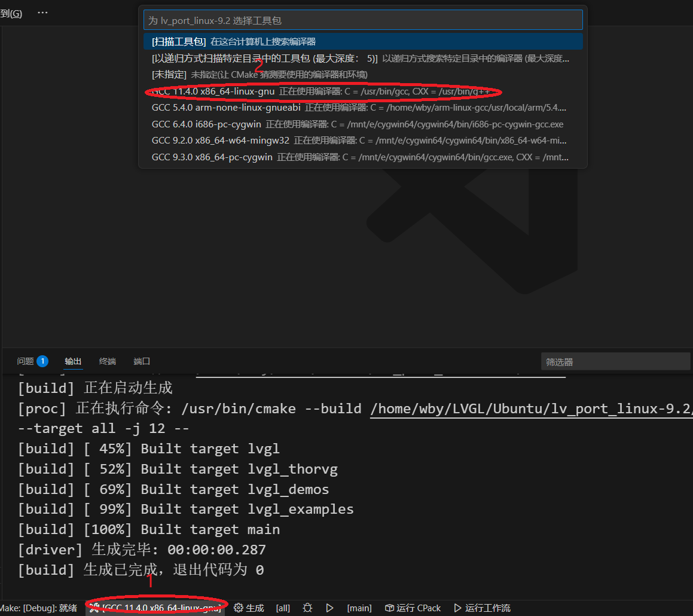
Task: Pick GCC 6.4.0 i686-pc-cygwin kit
Action: point(363,124)
